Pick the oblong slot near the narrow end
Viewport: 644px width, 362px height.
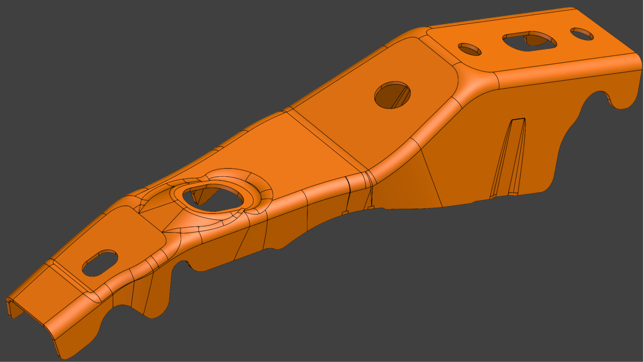100,263
